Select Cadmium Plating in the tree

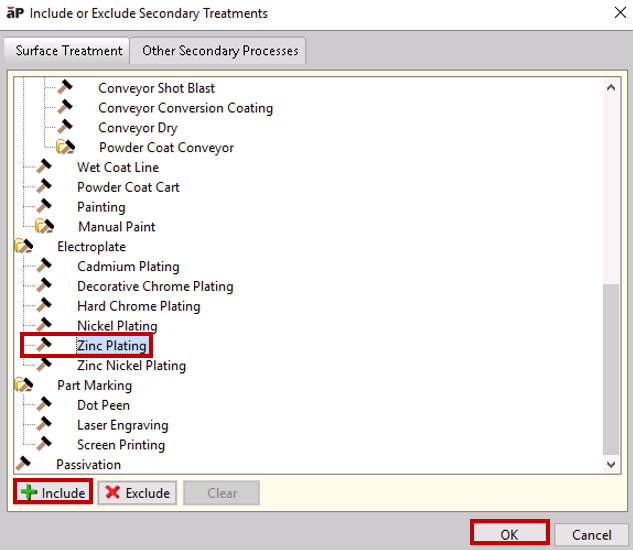click(x=128, y=267)
